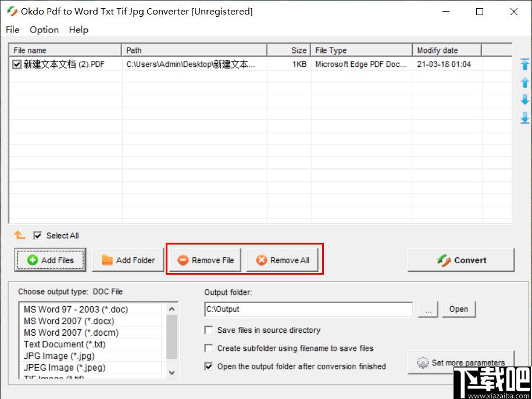Sort by the Size column header
Screen dimensions: 532x399
click(289, 50)
